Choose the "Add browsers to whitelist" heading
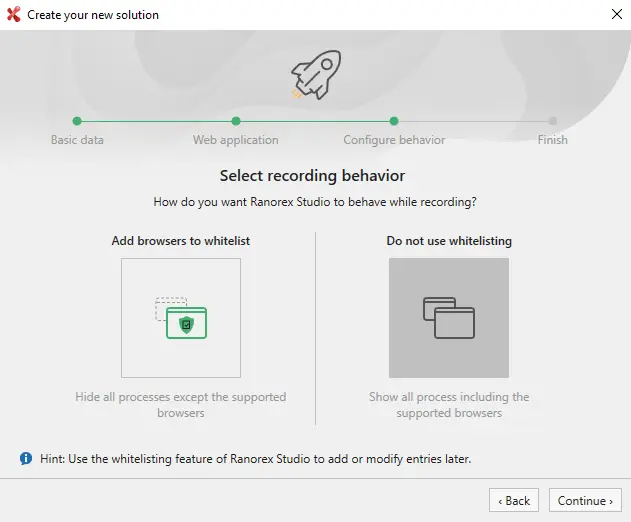The image size is (631, 522). [x=181, y=241]
